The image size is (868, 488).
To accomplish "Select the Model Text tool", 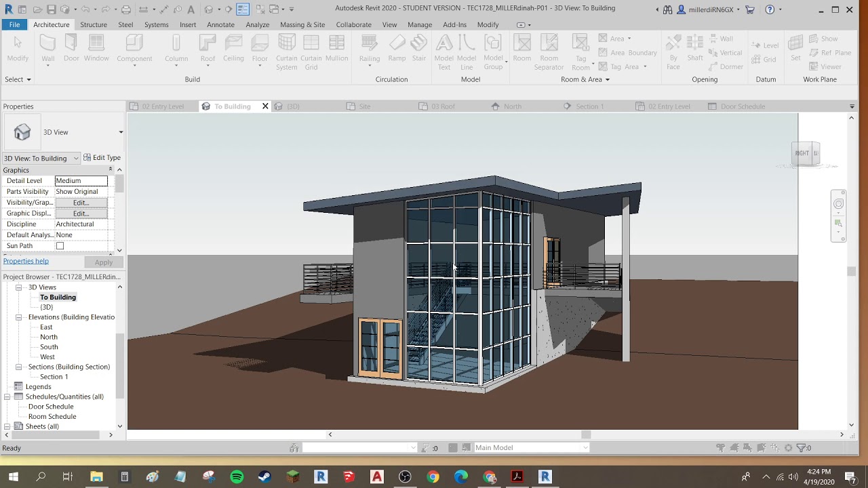I will (x=443, y=52).
